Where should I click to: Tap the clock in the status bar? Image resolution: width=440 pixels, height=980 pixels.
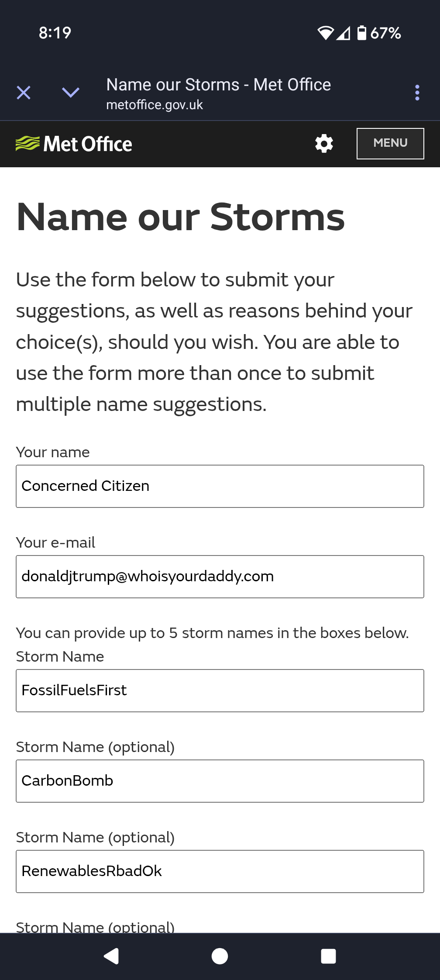click(55, 33)
